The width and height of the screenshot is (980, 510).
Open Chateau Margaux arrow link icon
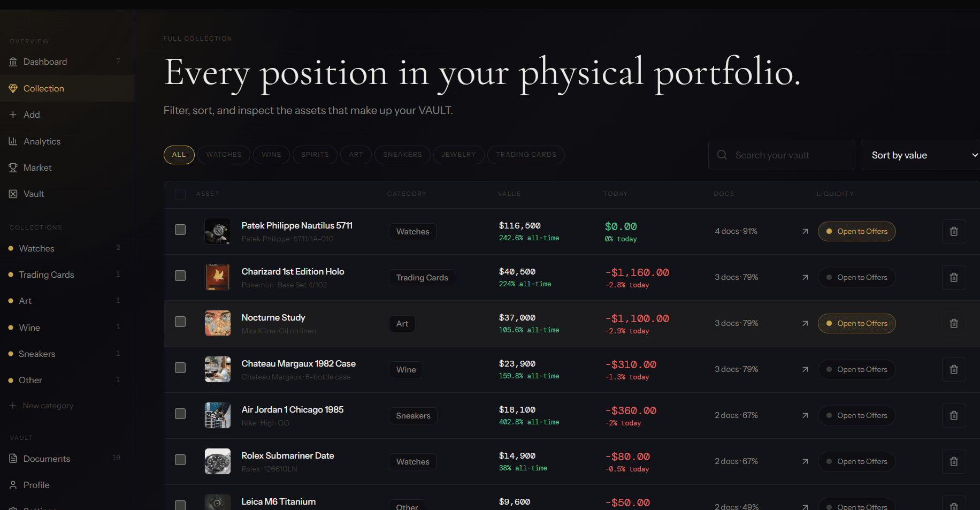(805, 369)
